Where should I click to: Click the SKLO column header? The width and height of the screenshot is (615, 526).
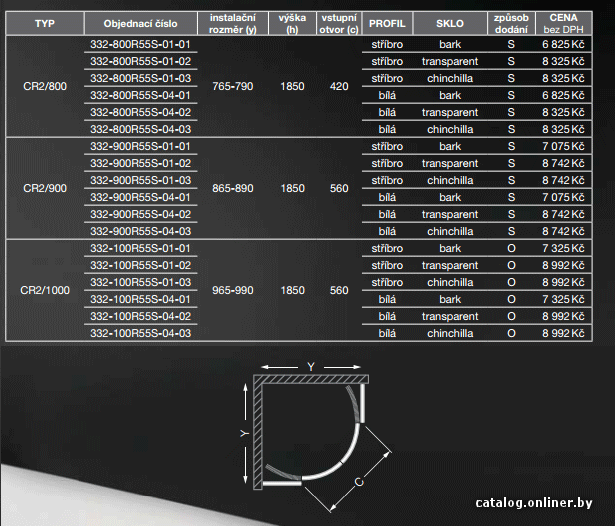pyautogui.click(x=450, y=24)
